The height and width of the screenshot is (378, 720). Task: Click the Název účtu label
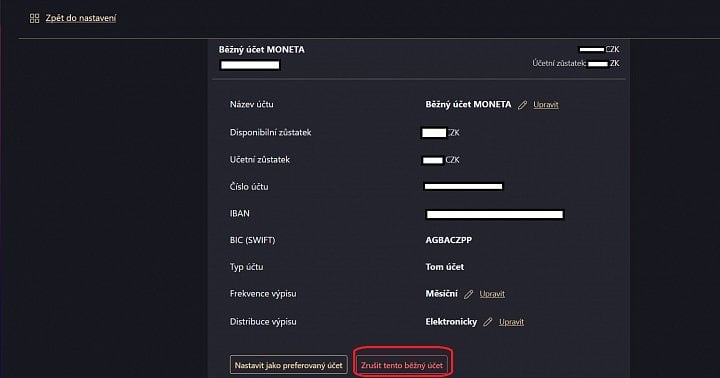(x=252, y=104)
